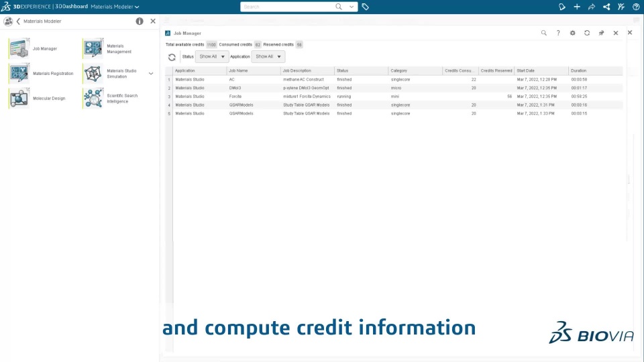This screenshot has width=644, height=362.
Task: Open the notifications icon in top bar
Action: [562, 7]
